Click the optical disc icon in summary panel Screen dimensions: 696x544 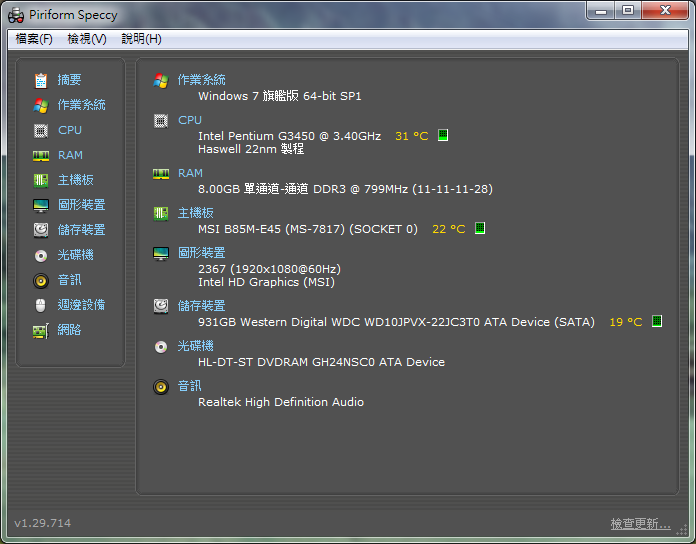[161, 347]
